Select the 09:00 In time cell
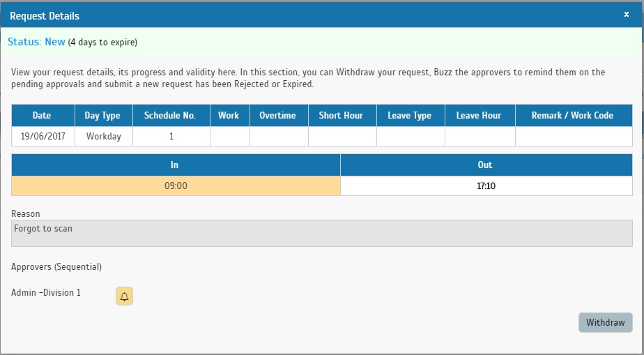Viewport: 644px width, 355px height. tap(176, 186)
